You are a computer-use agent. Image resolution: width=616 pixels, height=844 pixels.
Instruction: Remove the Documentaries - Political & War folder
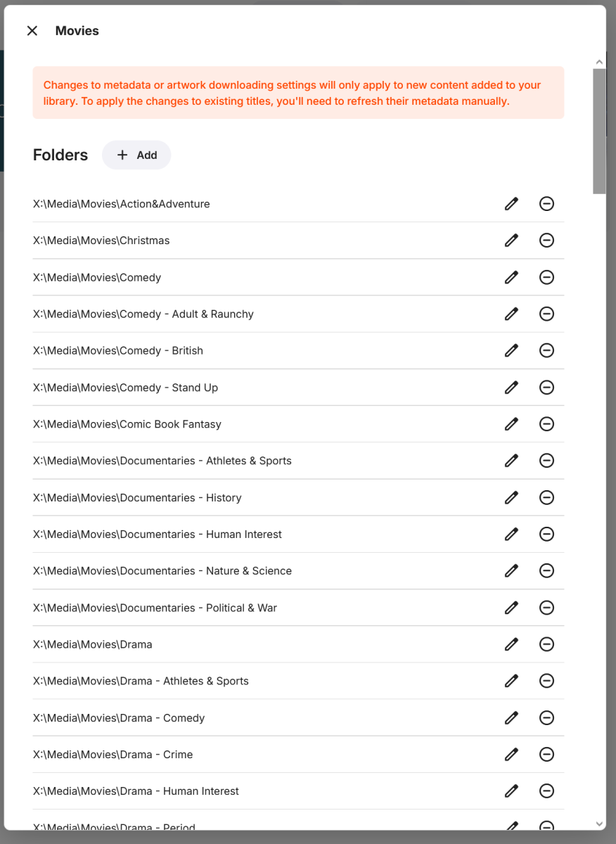pyautogui.click(x=547, y=607)
